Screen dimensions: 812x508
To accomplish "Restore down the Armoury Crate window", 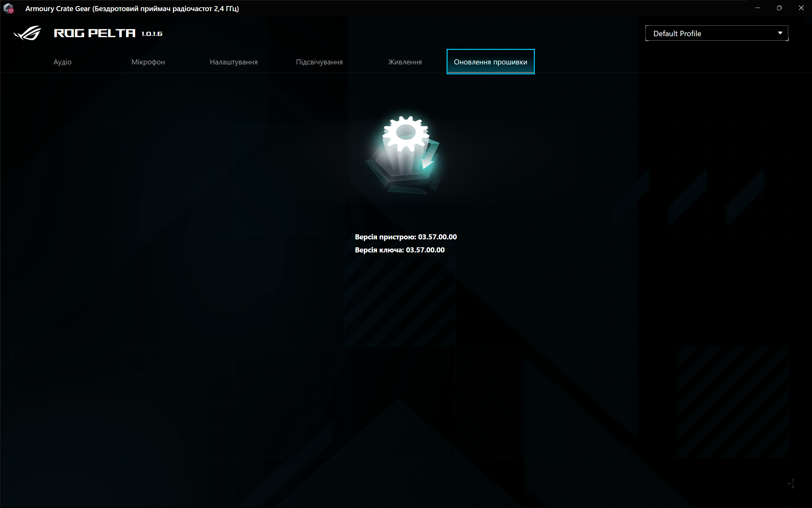I will coord(779,8).
